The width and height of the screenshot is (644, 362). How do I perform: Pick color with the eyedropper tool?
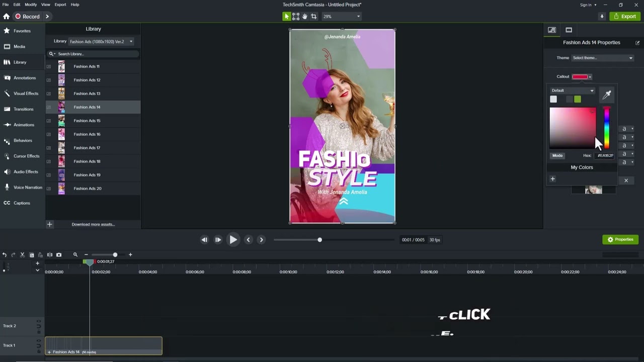coord(607,95)
